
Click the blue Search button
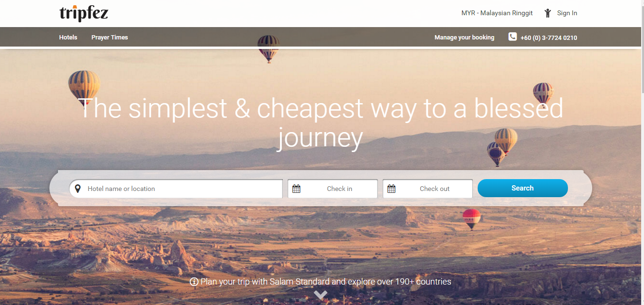522,188
